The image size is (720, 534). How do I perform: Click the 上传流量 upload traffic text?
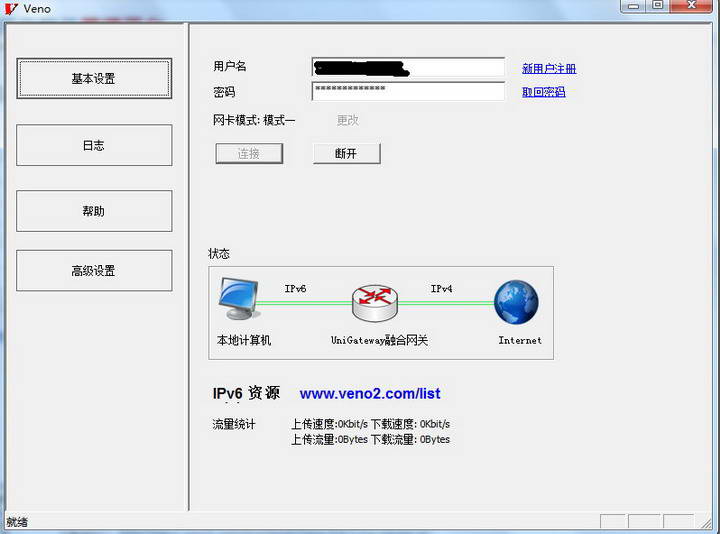click(x=330, y=439)
